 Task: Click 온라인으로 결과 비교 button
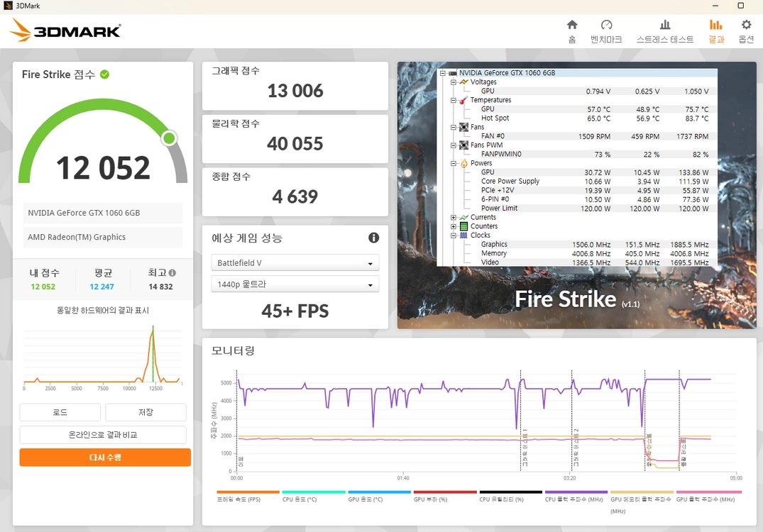click(103, 435)
